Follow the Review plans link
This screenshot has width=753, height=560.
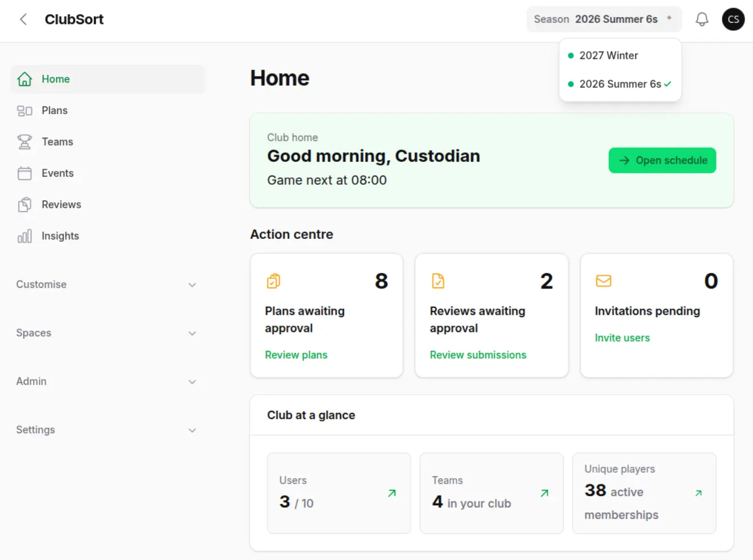[296, 355]
